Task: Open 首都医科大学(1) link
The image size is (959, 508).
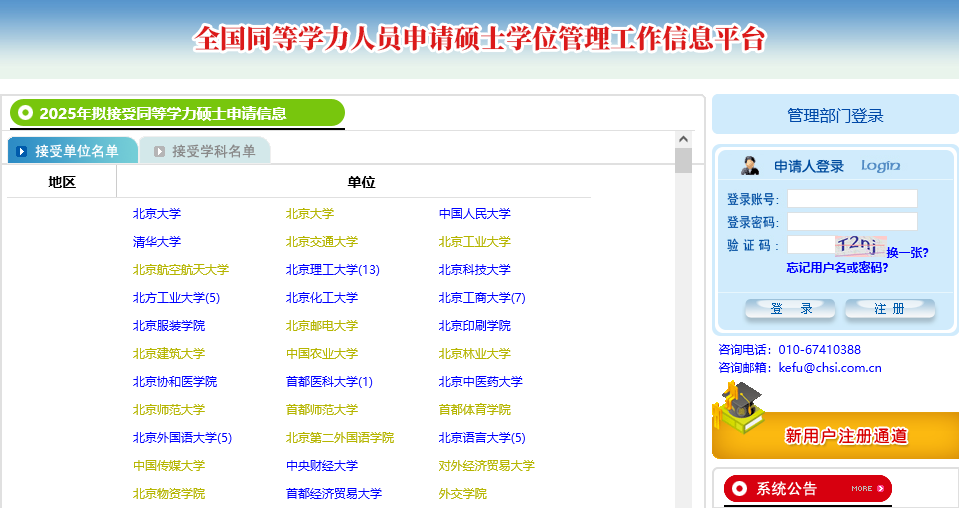Action: [329, 382]
